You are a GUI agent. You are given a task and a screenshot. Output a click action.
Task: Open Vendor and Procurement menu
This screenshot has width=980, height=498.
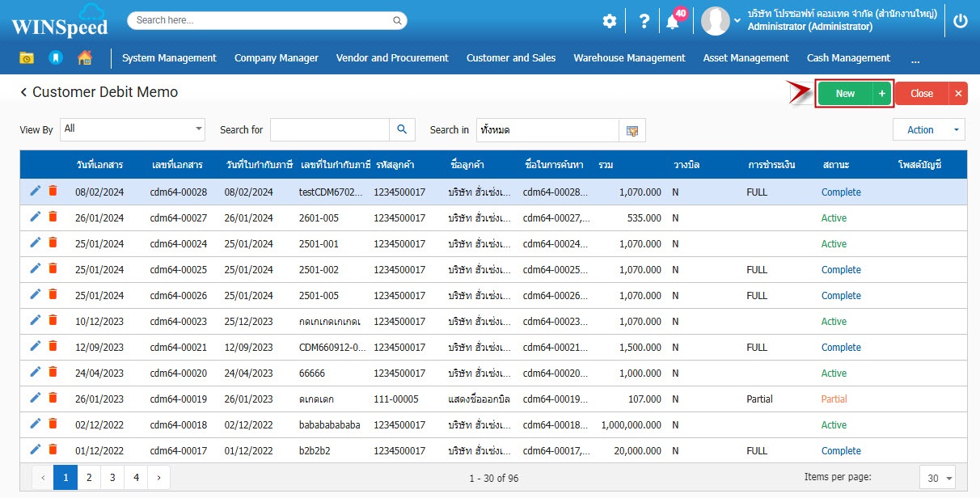point(392,58)
